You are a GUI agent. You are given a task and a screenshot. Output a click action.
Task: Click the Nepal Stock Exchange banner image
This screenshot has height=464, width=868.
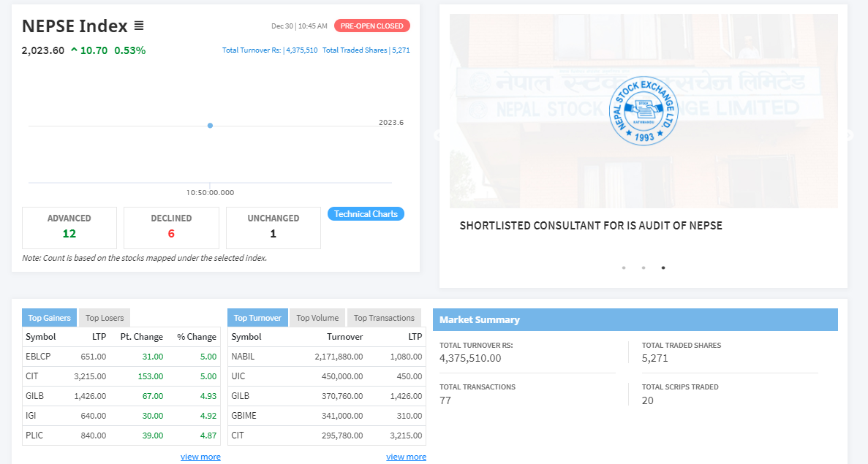point(644,110)
